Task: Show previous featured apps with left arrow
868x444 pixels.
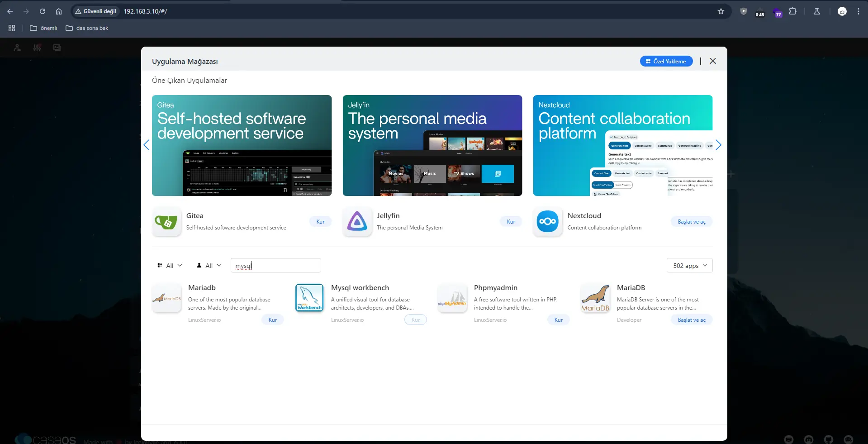Action: tap(146, 145)
